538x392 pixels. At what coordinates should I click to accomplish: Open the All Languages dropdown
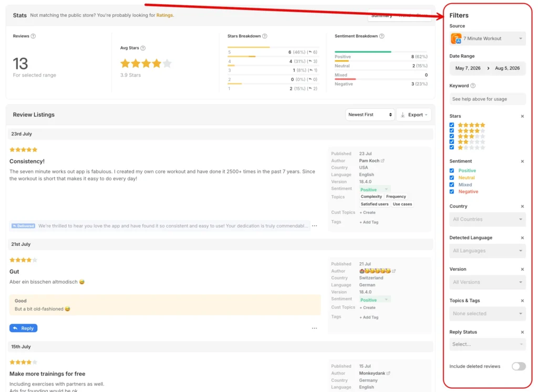click(x=487, y=251)
